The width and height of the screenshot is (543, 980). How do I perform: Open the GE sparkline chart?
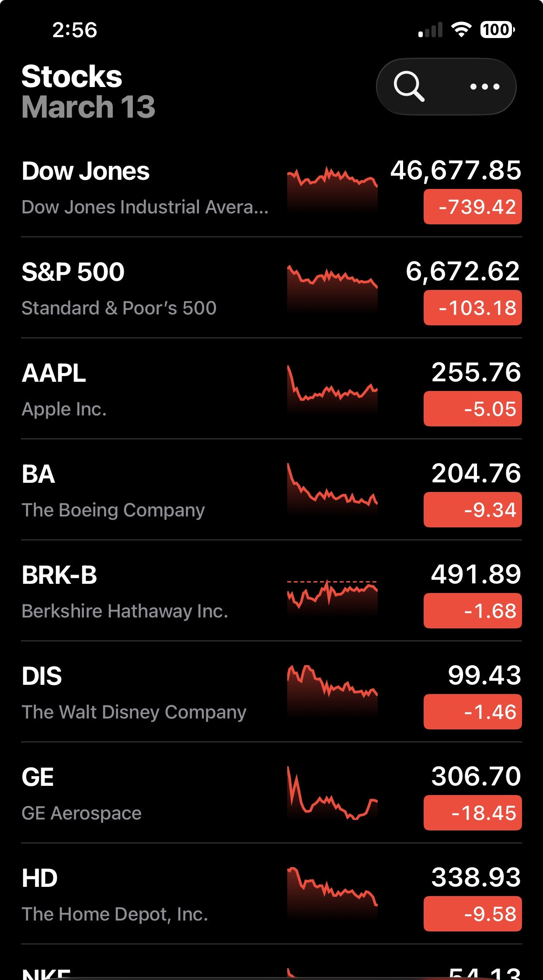click(x=332, y=795)
